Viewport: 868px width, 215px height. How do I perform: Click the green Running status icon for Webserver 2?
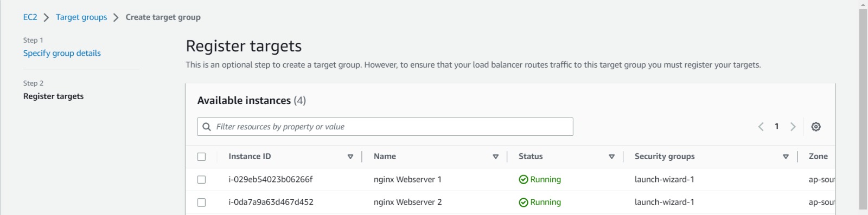pos(524,203)
